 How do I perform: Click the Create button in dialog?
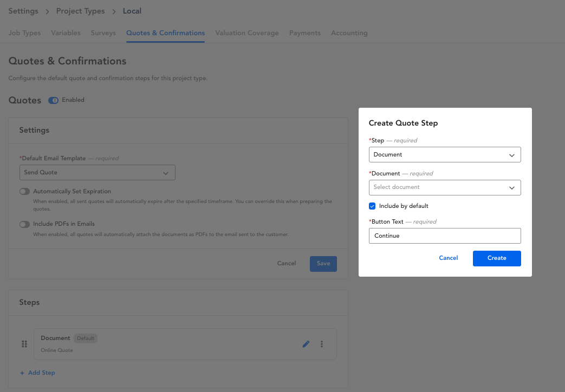(x=497, y=258)
